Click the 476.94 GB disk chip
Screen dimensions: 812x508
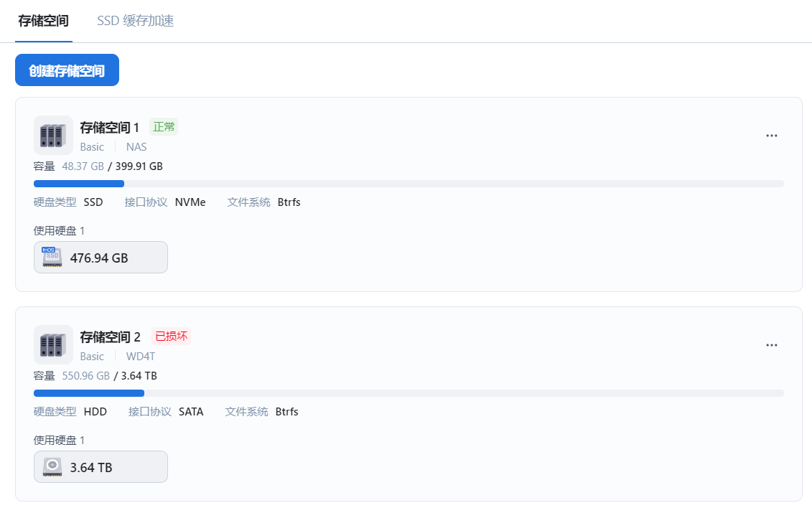[101, 257]
